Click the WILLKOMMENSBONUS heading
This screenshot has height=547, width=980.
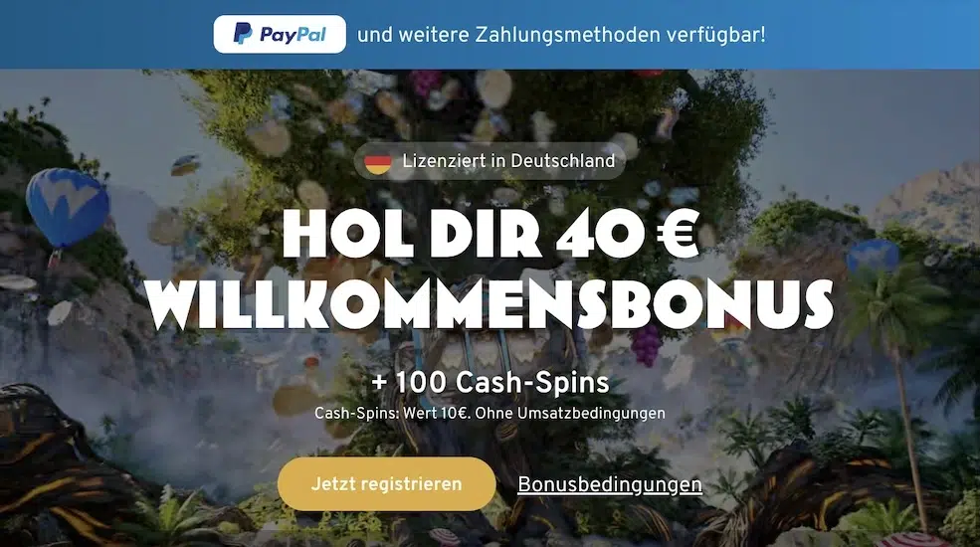pos(490,305)
